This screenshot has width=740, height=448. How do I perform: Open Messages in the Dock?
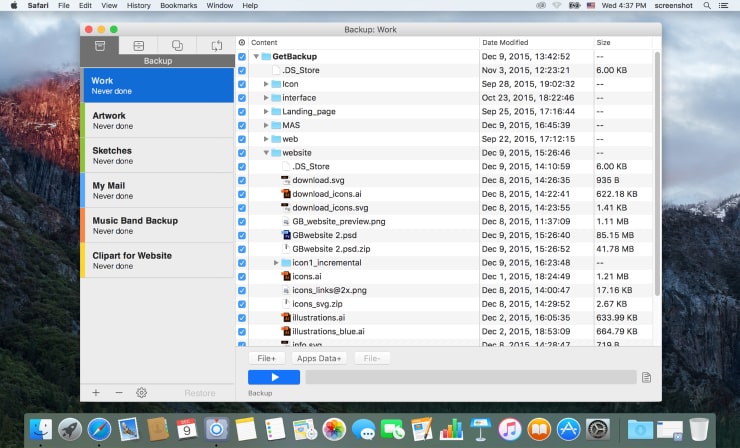coord(363,429)
